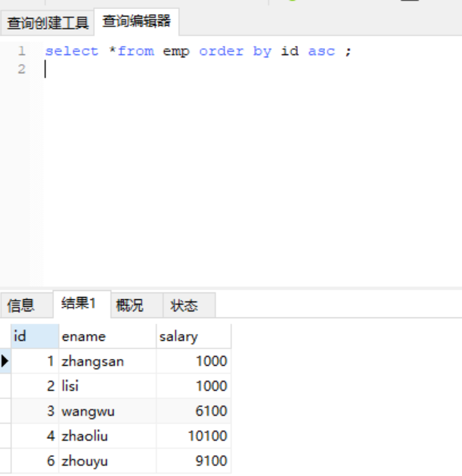Switch to the 查询创建工具 tab
This screenshot has width=462, height=476.
click(48, 23)
